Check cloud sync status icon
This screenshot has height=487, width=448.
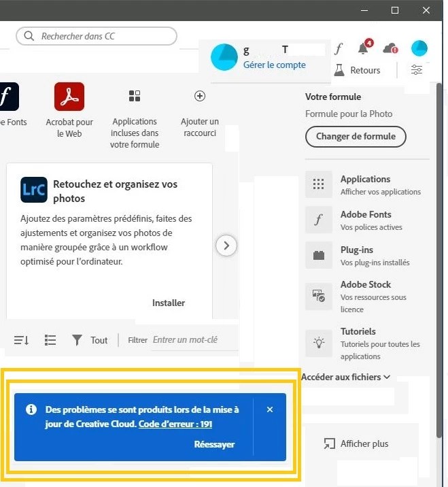390,48
